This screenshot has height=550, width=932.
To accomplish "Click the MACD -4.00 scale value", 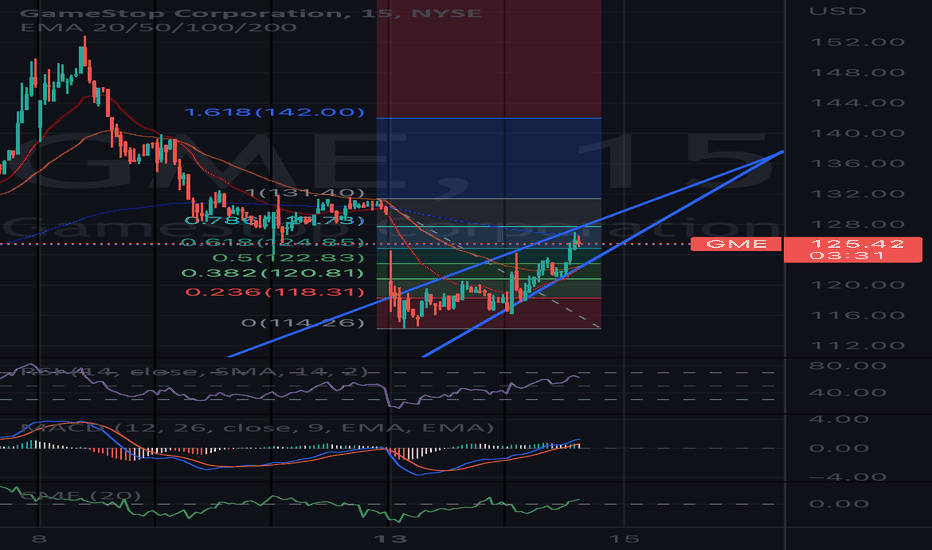I will click(x=847, y=476).
